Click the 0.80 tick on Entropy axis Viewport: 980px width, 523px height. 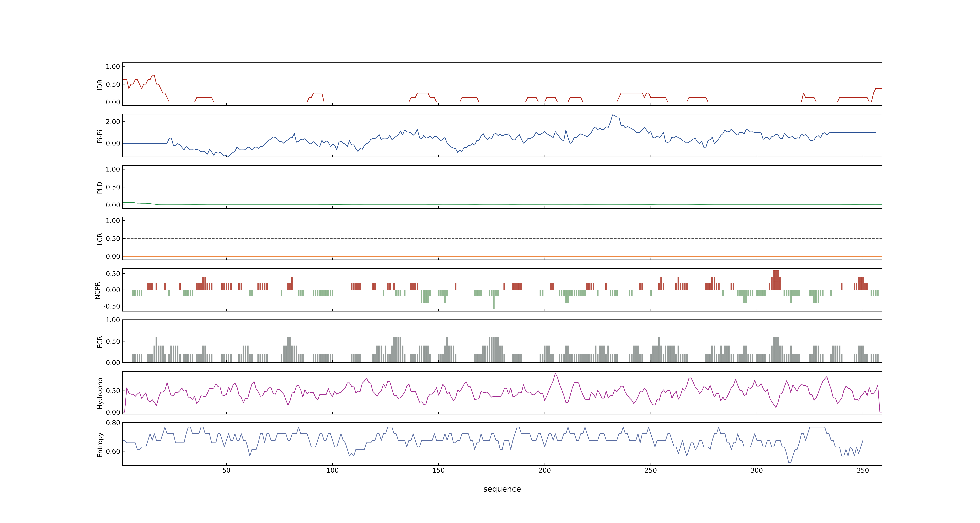(x=113, y=423)
